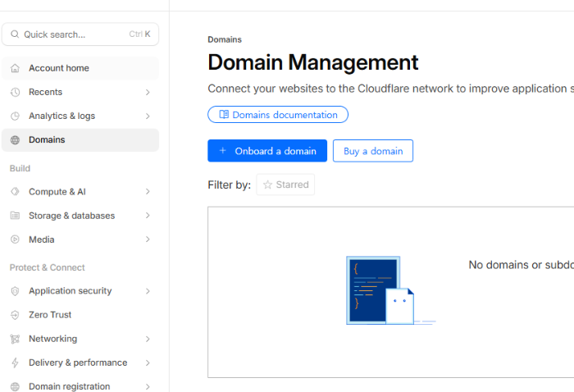
Task: Expand the Domain registration chevron
Action: click(148, 386)
